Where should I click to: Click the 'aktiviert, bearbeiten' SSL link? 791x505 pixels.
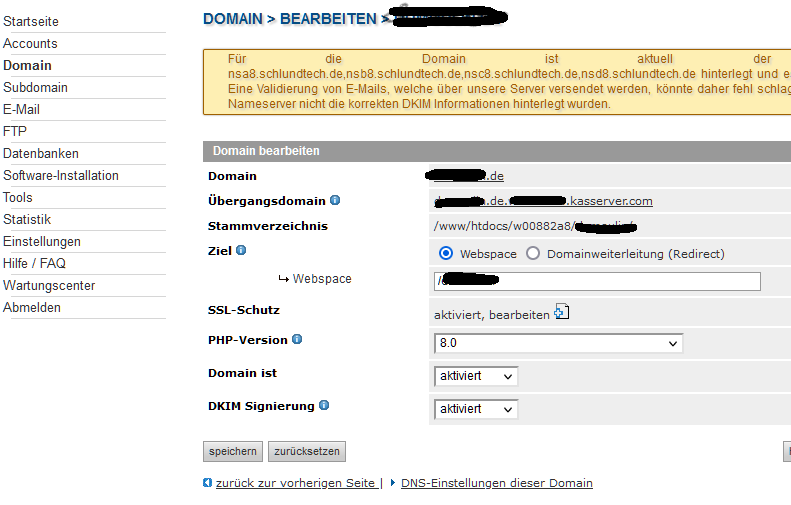[491, 314]
